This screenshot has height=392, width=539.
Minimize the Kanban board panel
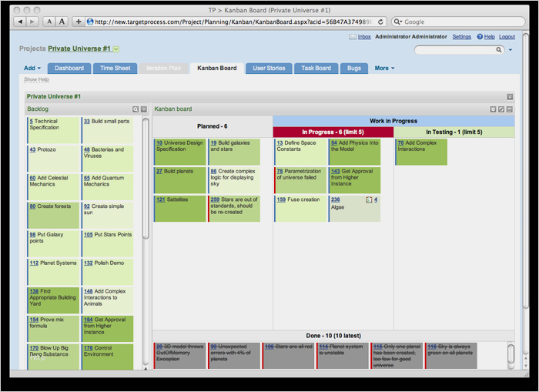point(509,109)
